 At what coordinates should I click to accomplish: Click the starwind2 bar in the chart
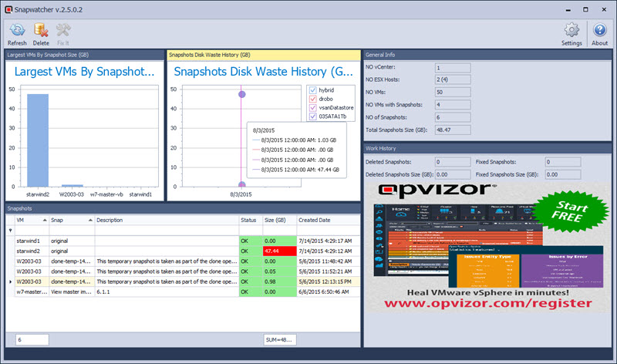tap(38, 140)
